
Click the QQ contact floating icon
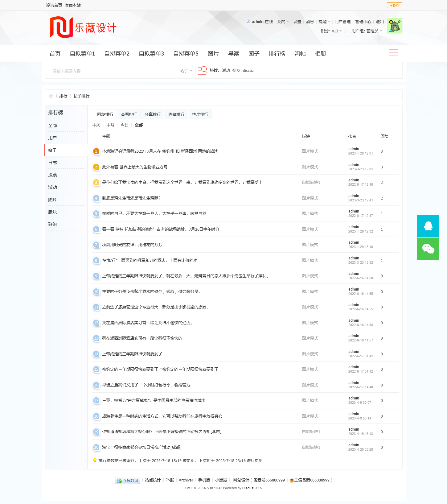[x=428, y=226]
